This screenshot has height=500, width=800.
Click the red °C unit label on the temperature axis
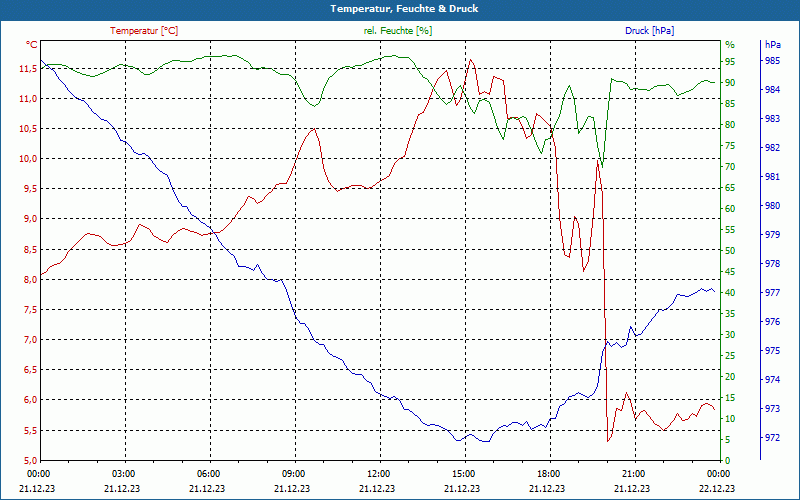pyautogui.click(x=32, y=45)
